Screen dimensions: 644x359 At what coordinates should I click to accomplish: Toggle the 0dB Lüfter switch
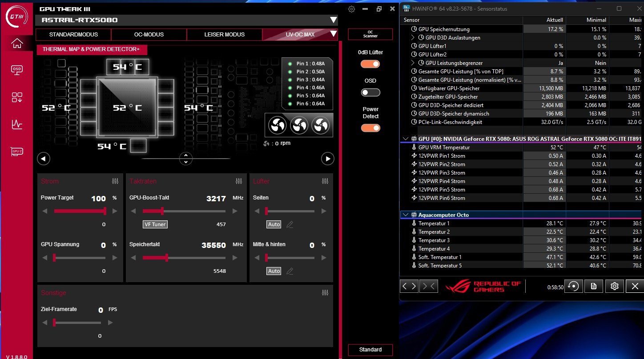[x=370, y=64]
